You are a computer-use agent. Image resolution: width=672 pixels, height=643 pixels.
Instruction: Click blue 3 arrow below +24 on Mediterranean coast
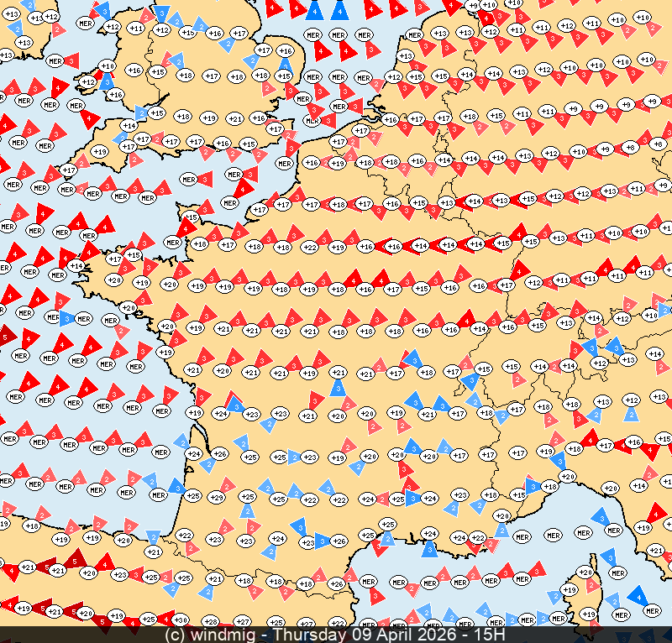428,550
